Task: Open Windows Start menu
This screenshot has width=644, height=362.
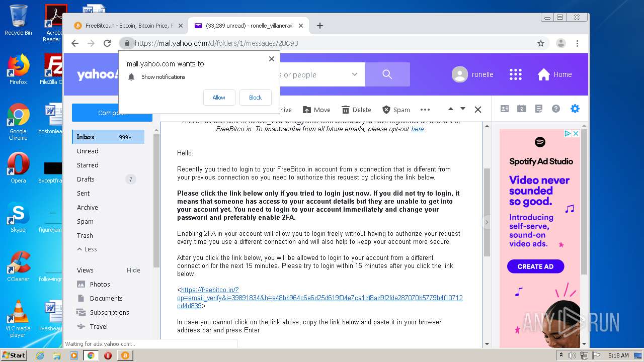Action: (x=14, y=355)
